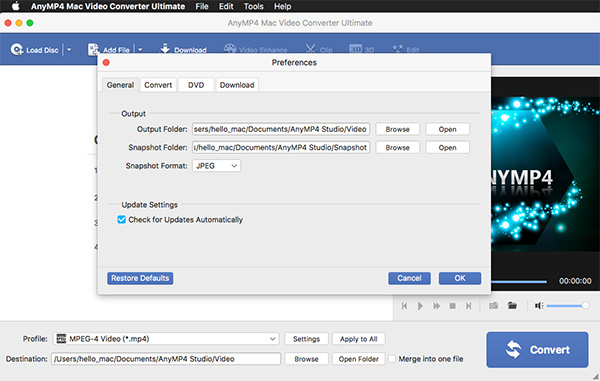
Task: Enable Merge into one file checkbox
Action: point(392,359)
